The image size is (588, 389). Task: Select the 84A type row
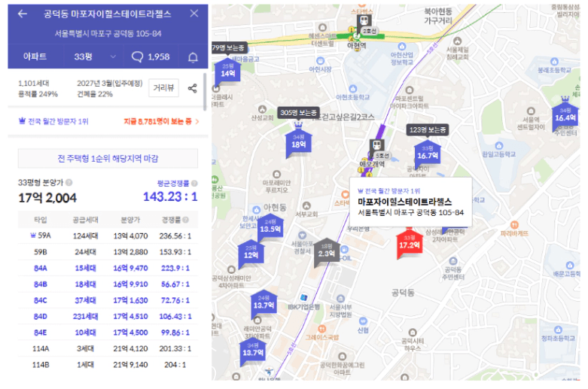coord(108,268)
